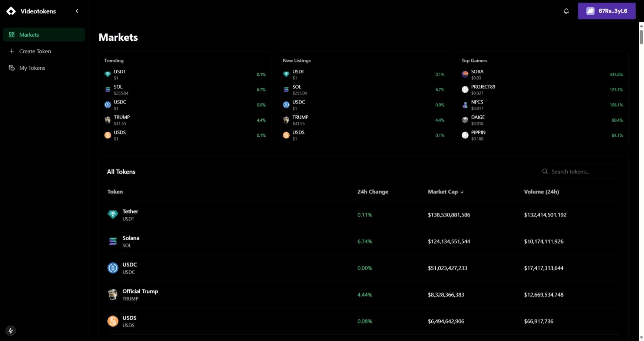Open NPCS in Top Gainers

click(542, 105)
